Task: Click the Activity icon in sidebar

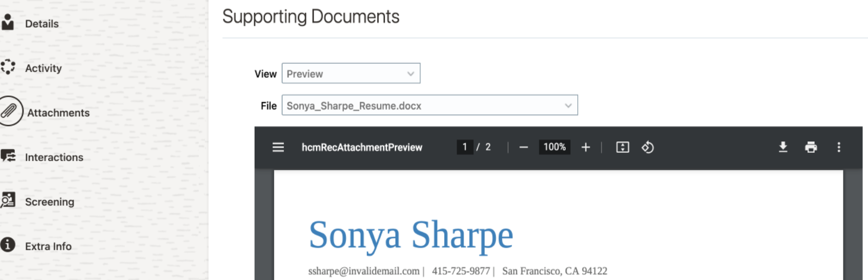Action: tap(7, 67)
